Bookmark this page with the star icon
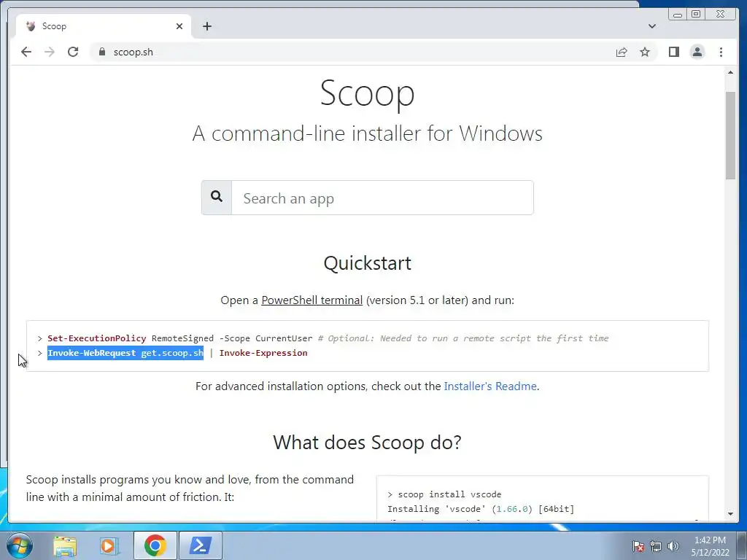Screen dimensions: 747x560 645,52
